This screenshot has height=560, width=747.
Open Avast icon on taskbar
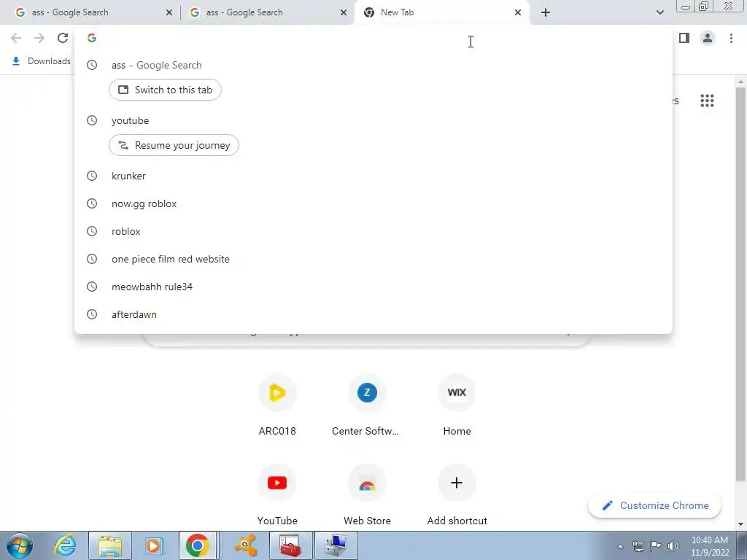pos(245,545)
